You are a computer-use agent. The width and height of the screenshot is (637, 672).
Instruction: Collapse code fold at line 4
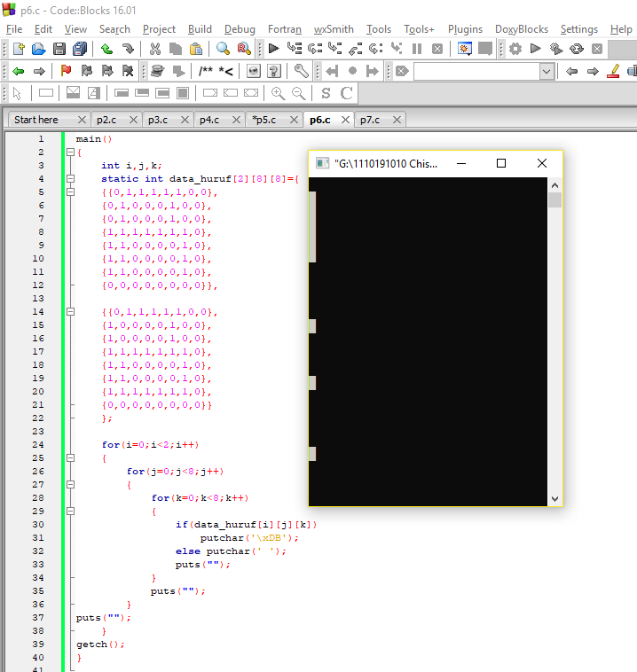pyautogui.click(x=70, y=179)
